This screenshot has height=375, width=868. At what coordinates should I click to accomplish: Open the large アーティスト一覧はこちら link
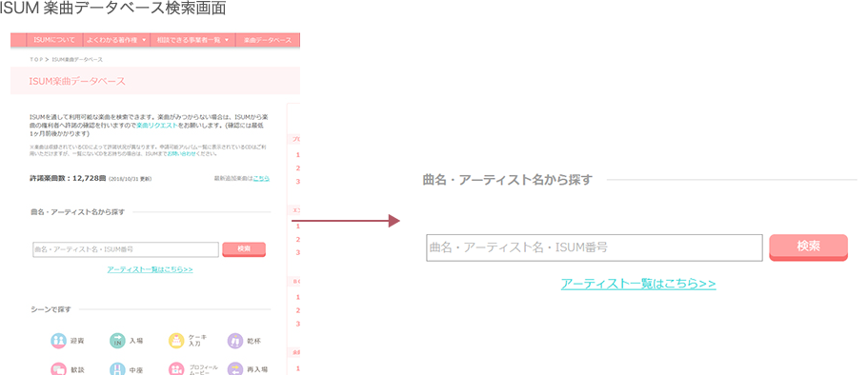638,284
